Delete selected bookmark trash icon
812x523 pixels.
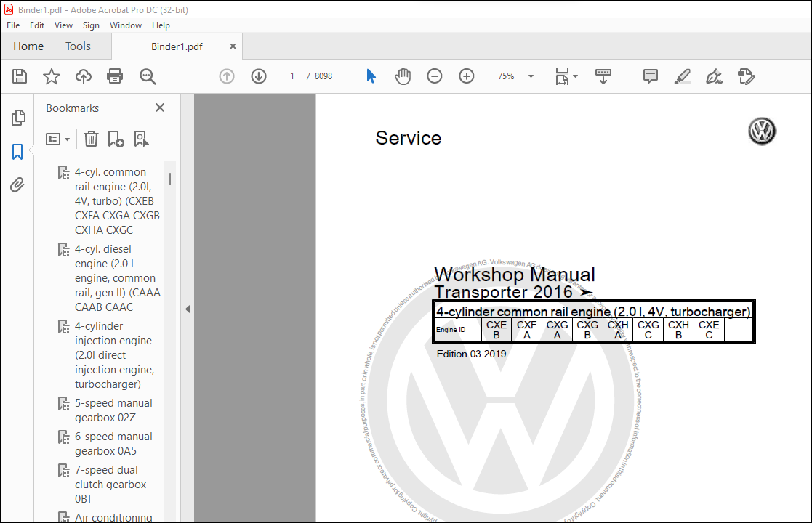tap(91, 139)
